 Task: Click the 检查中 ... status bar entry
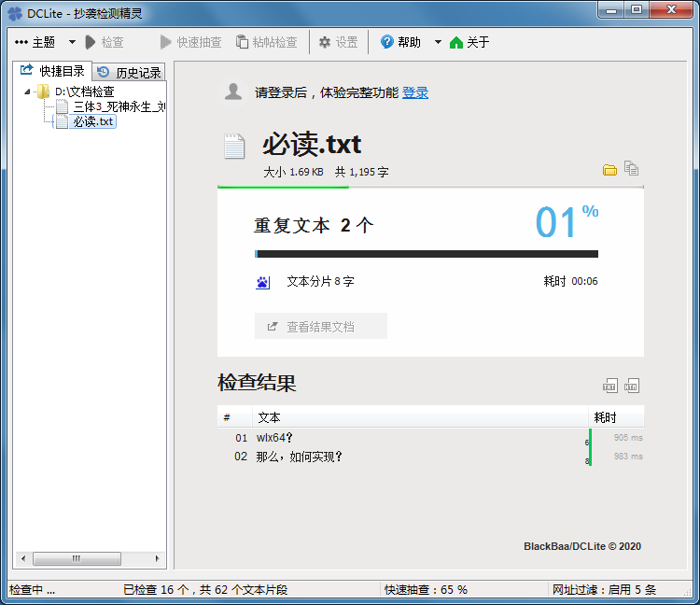32,590
